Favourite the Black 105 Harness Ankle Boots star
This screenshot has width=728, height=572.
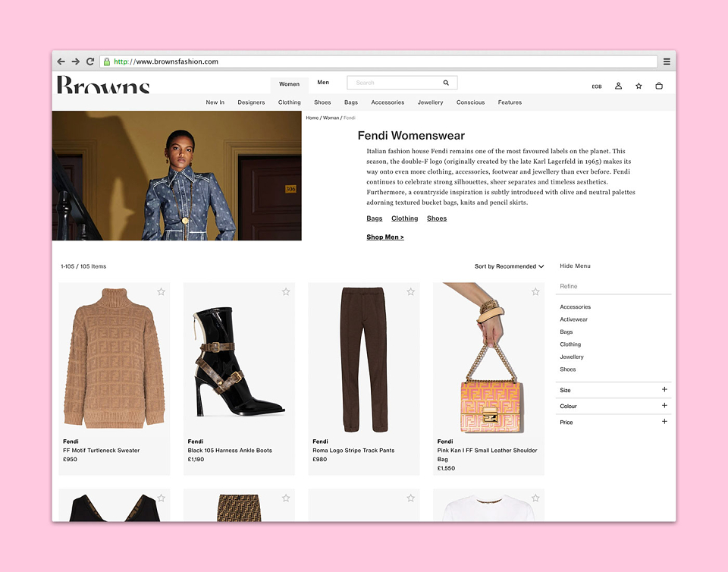click(x=286, y=291)
